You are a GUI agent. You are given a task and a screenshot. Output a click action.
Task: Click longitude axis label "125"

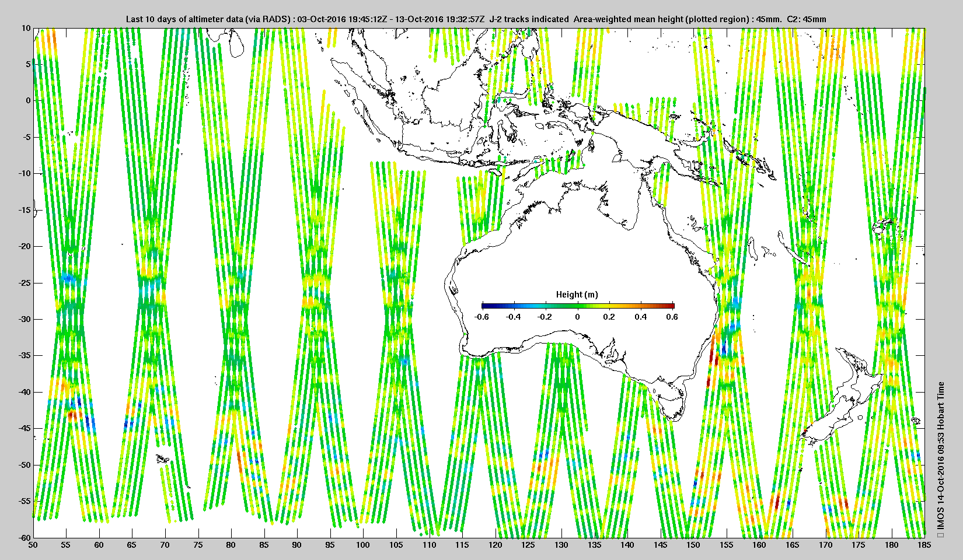(528, 545)
